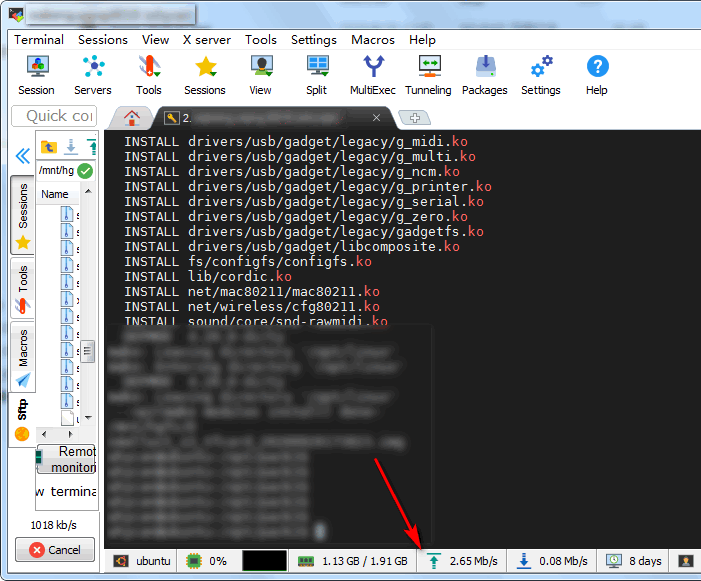Add a new tab with plus button

[414, 118]
